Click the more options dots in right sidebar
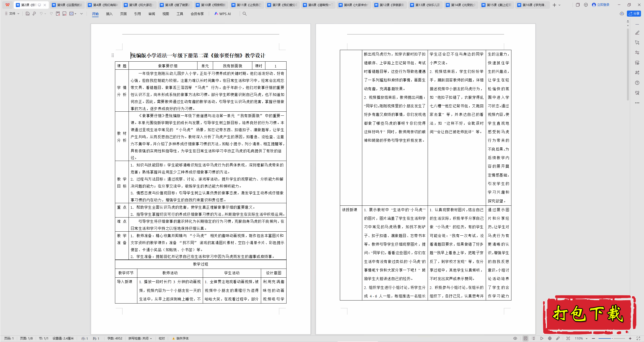 click(637, 103)
